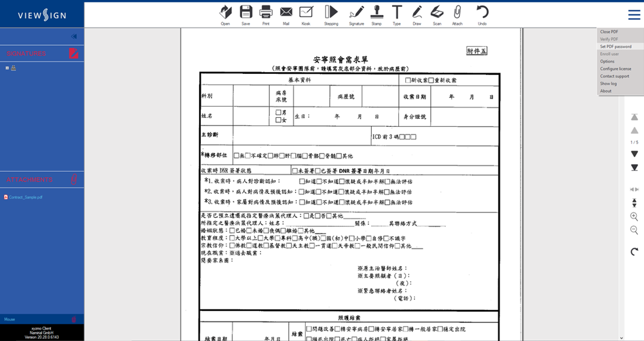The height and width of the screenshot is (341, 644).
Task: Open the About menu entry
Action: [x=620, y=91]
